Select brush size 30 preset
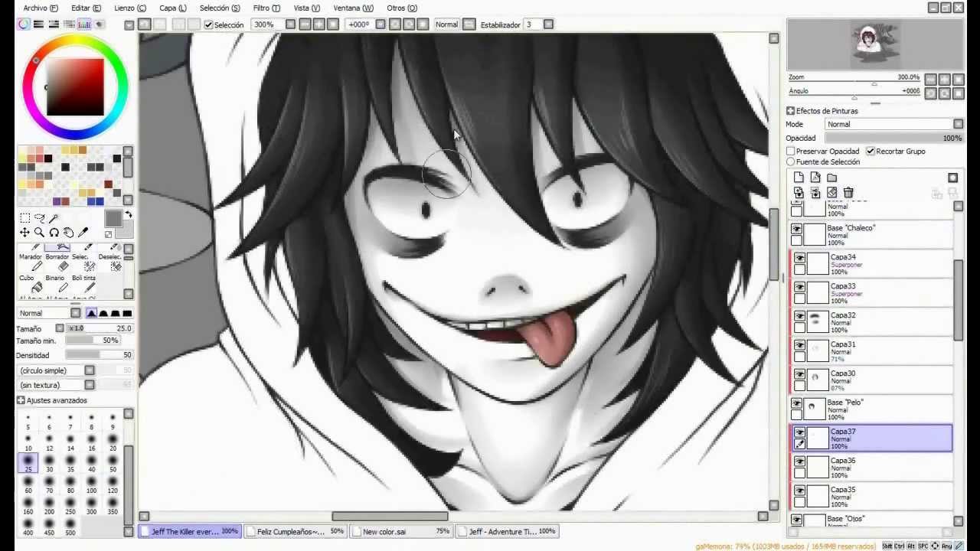Image resolution: width=980 pixels, height=551 pixels. coord(49,465)
